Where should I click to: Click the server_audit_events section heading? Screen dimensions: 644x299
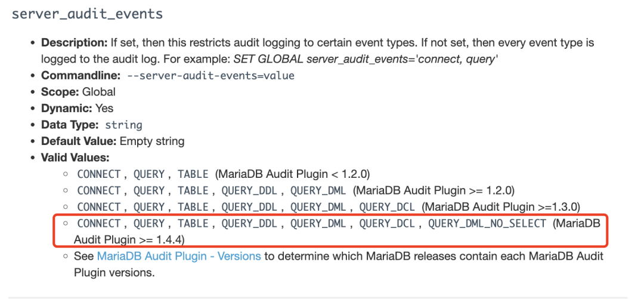[x=88, y=14]
